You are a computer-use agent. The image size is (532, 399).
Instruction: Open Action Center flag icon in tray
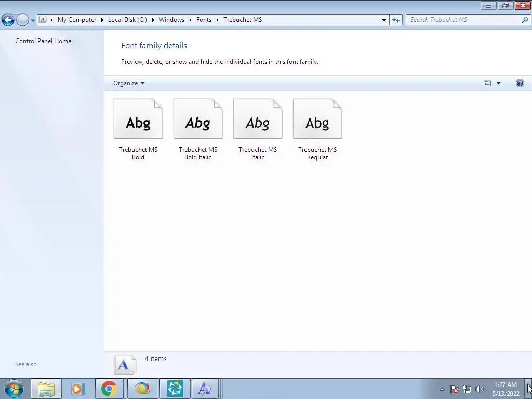(455, 389)
